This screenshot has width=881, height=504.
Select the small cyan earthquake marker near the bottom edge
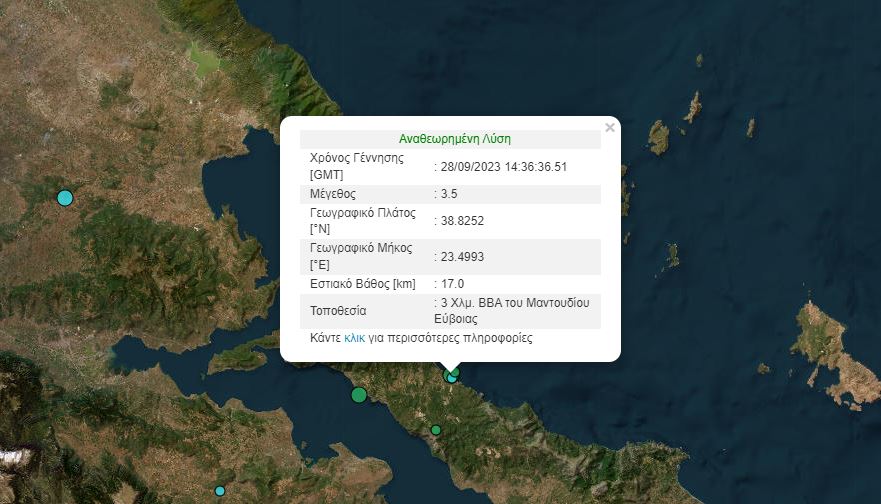point(220,491)
